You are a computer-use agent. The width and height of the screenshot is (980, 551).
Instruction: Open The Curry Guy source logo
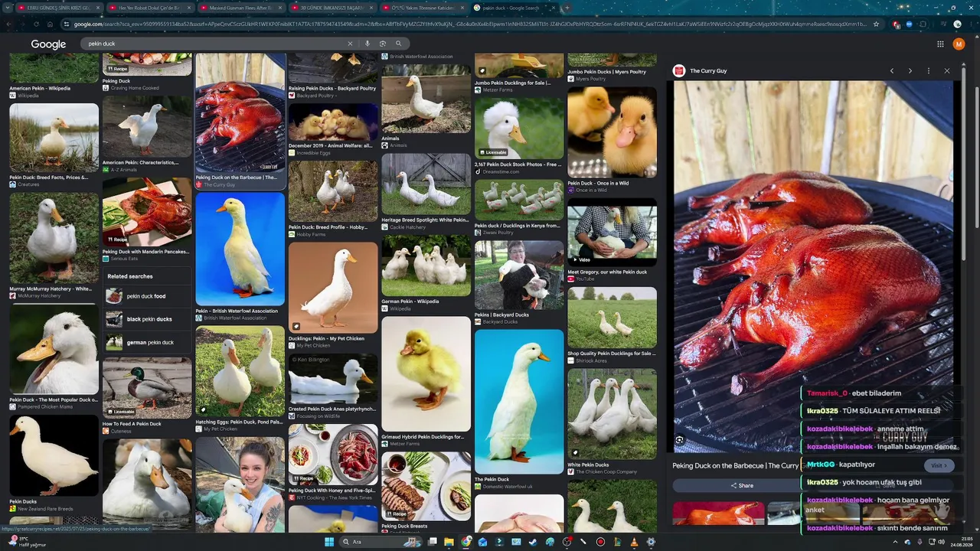[679, 71]
